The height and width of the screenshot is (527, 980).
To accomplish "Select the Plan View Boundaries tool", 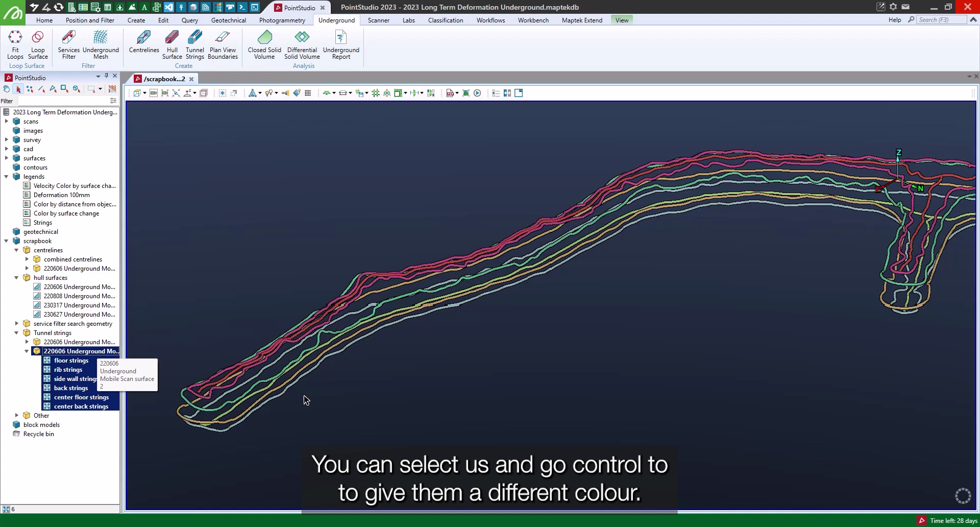I will [x=223, y=44].
